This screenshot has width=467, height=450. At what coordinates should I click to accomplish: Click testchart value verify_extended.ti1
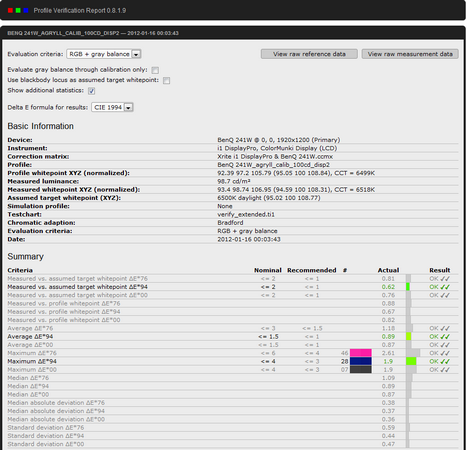[246, 214]
